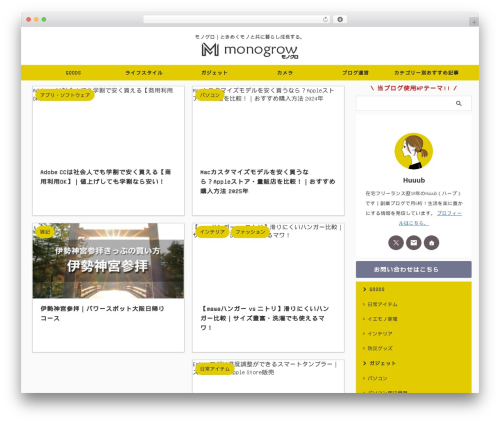500x423 pixels.
Task: Open 日常アイテム in sidebar category list
Action: [382, 304]
